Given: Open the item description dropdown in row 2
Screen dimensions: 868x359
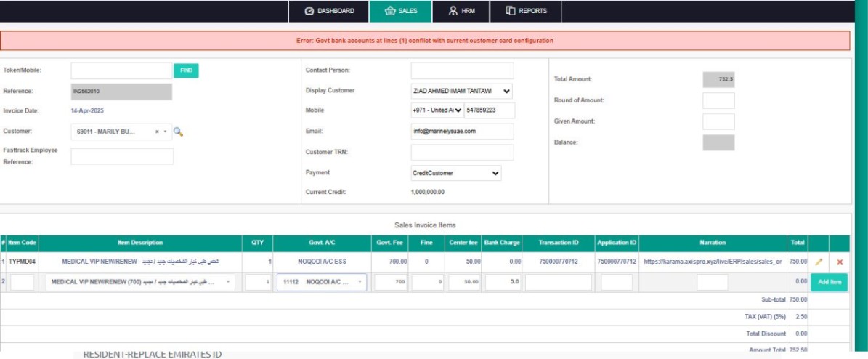Looking at the screenshot, I should click(140, 282).
